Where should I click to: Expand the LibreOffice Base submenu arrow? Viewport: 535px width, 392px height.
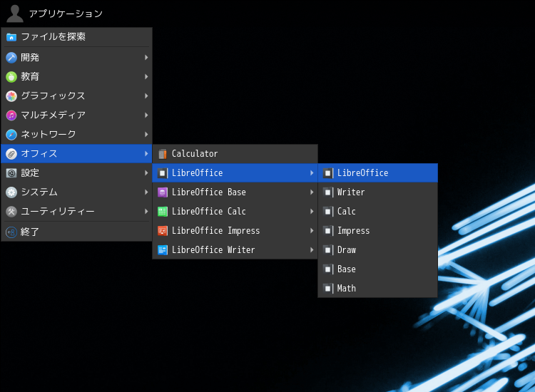click(312, 192)
